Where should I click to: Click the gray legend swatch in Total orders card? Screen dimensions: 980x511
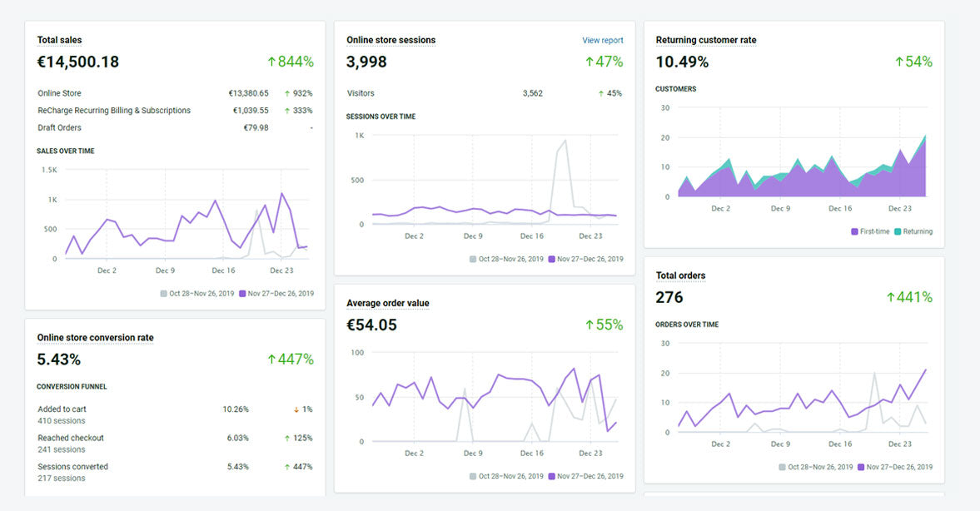tap(783, 467)
